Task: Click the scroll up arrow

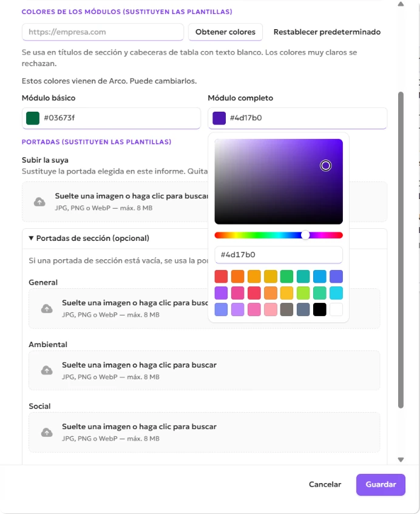Action: [x=401, y=4]
